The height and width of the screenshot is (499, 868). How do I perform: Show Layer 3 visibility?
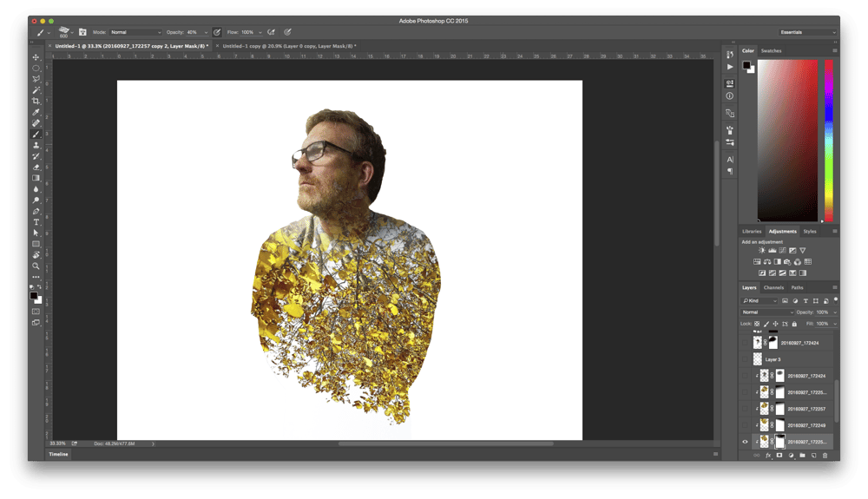point(745,359)
